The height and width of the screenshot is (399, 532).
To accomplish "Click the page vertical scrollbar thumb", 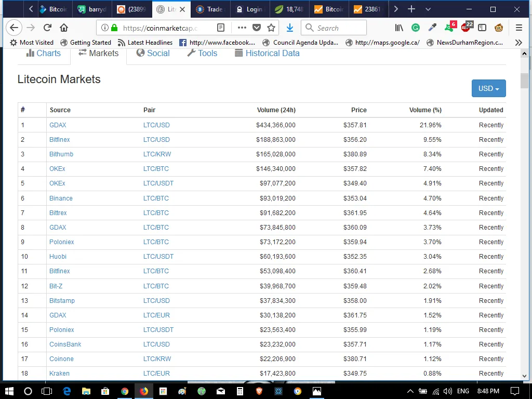I will coord(524,81).
